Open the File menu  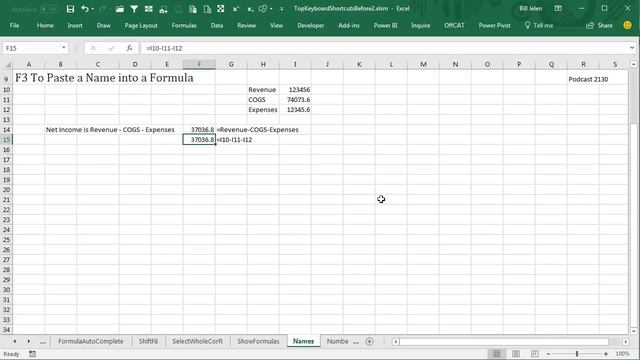14,25
